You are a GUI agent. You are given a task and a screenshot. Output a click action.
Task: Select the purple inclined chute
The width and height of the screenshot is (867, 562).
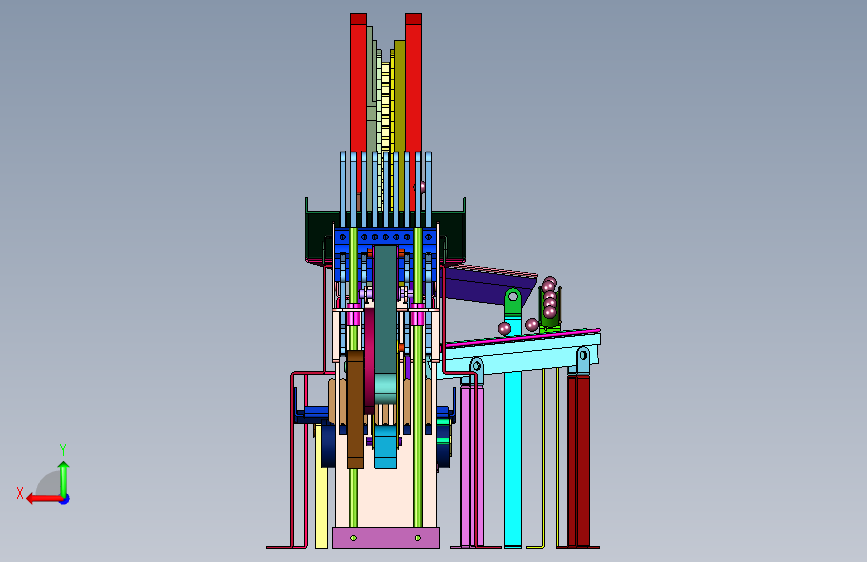(488, 285)
